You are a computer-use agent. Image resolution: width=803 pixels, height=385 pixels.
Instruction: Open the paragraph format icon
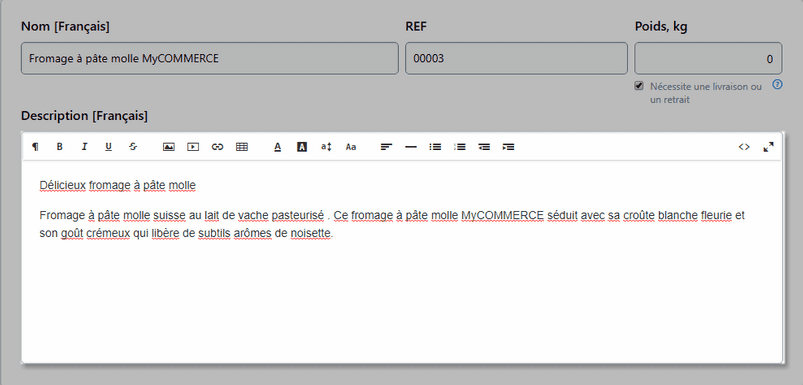point(35,147)
